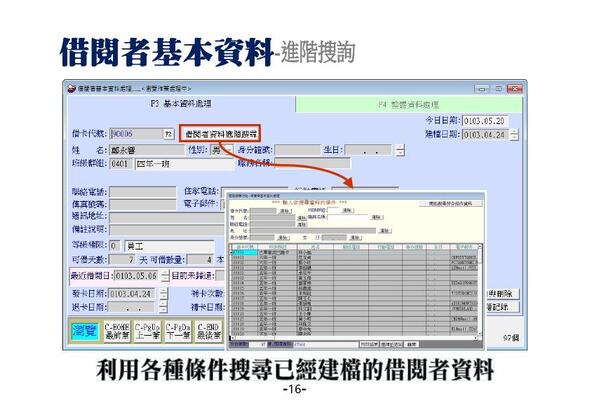590x417 pixels.
Task: Click the search dialog's address field
Action: pos(313,230)
